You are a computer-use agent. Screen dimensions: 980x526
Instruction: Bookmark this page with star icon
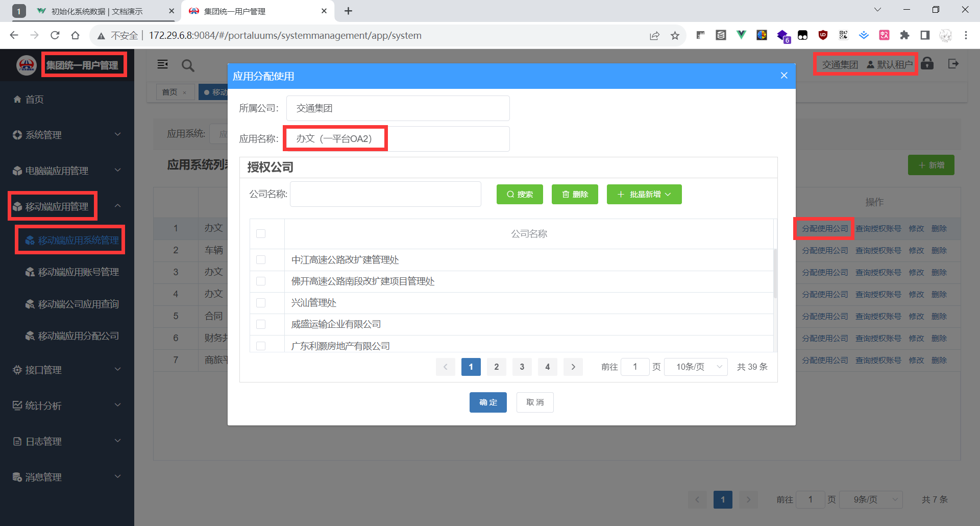675,35
